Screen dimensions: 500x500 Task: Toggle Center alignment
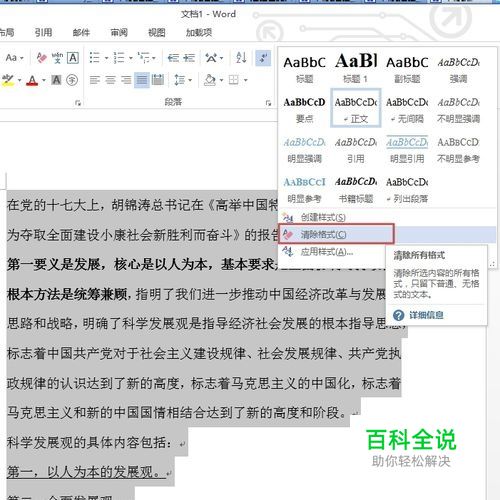[110, 80]
